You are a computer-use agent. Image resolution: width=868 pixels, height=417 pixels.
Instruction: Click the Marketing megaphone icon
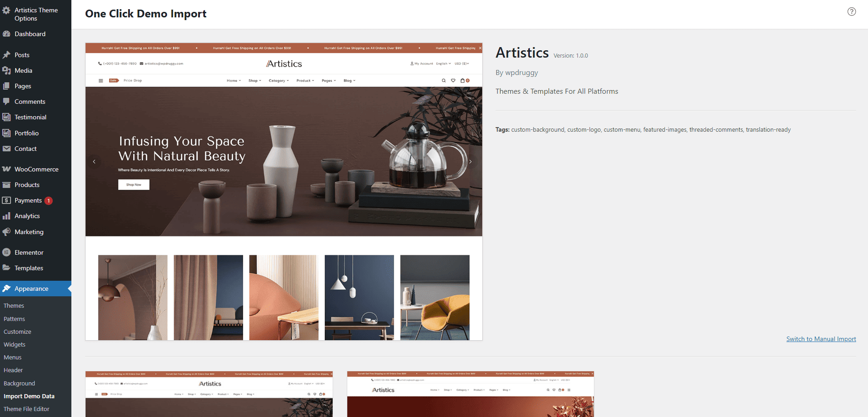point(6,232)
